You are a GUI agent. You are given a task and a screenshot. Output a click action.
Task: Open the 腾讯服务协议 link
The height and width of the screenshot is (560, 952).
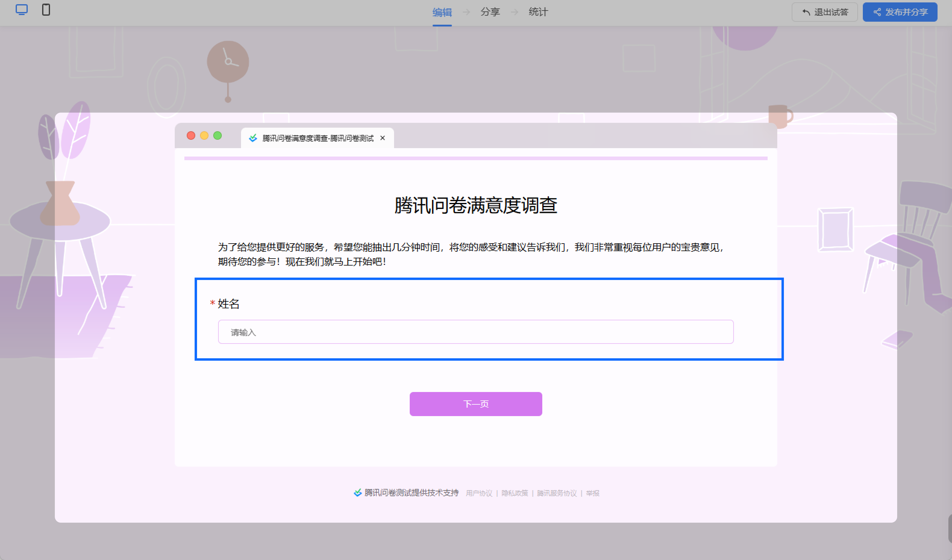557,493
